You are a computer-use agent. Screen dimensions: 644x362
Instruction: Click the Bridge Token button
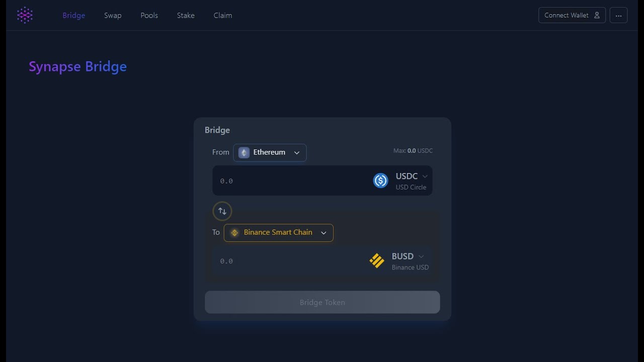[322, 302]
